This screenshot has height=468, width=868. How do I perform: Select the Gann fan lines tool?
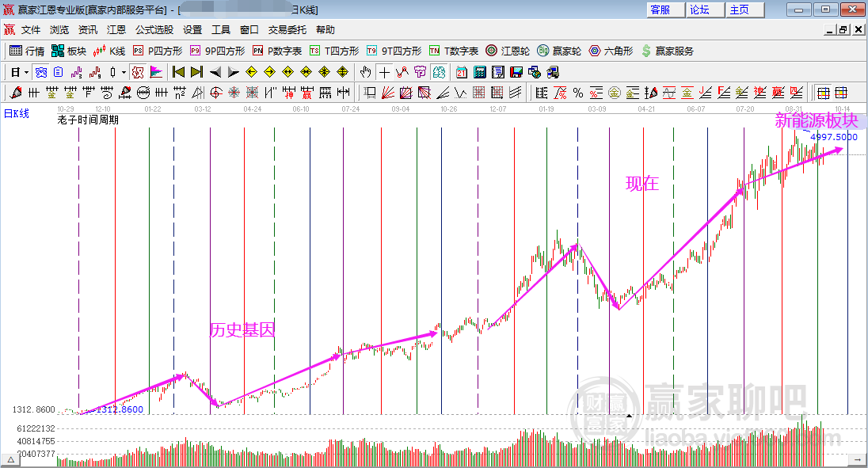388,93
